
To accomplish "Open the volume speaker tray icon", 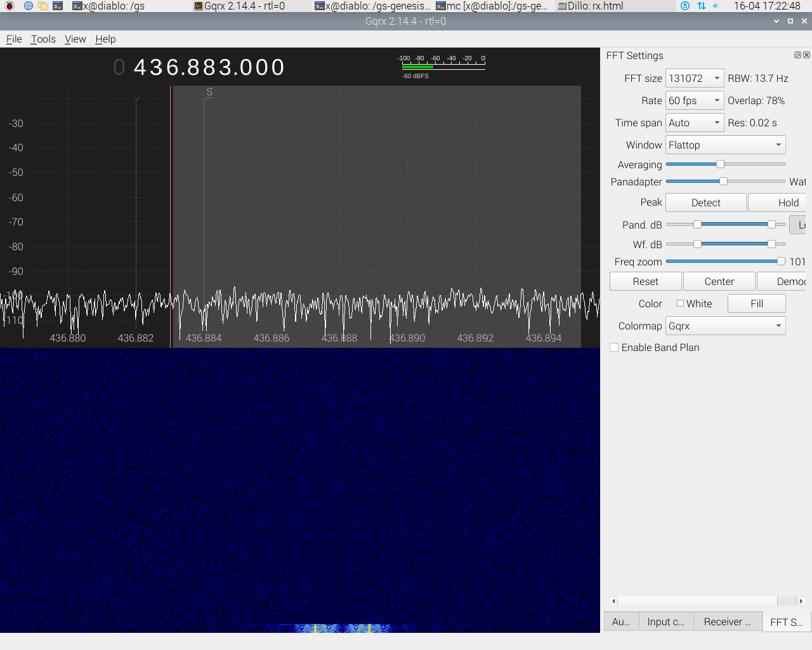I will pyautogui.click(x=716, y=6).
